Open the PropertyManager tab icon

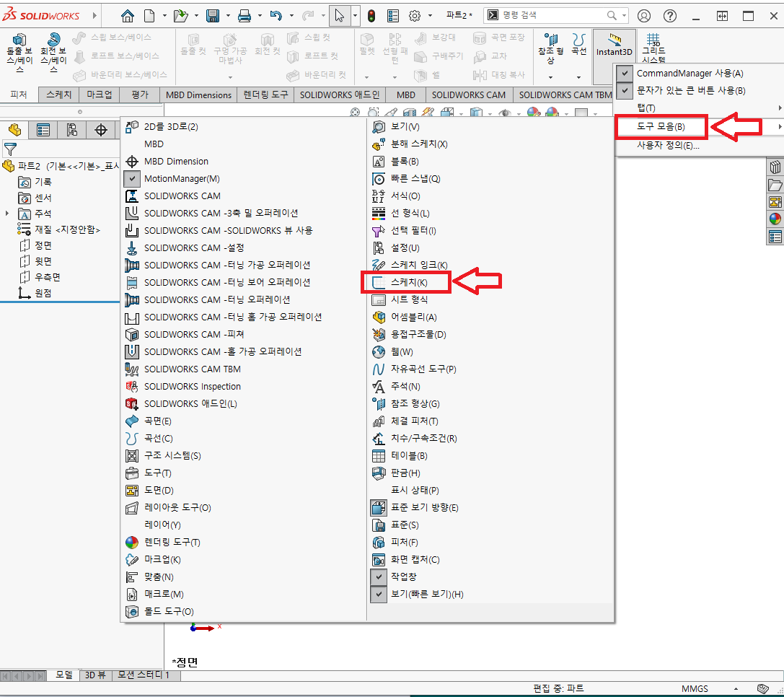43,131
